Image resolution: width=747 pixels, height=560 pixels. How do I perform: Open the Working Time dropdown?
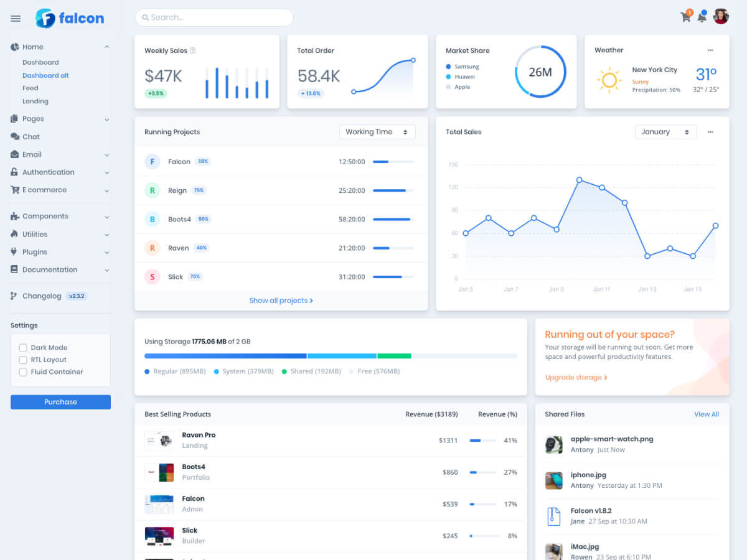point(377,132)
